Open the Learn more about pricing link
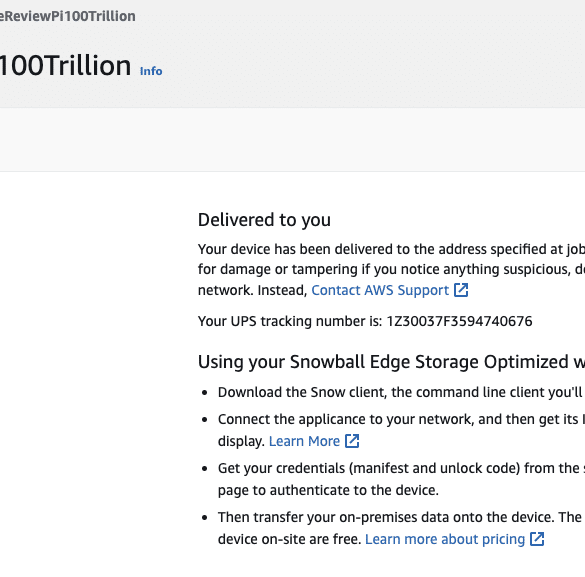 (445, 539)
